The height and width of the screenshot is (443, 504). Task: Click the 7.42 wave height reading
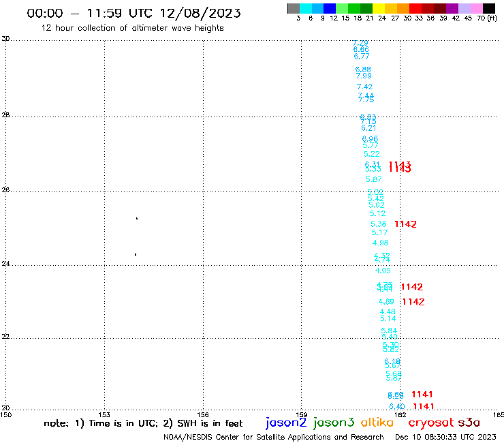(x=365, y=87)
